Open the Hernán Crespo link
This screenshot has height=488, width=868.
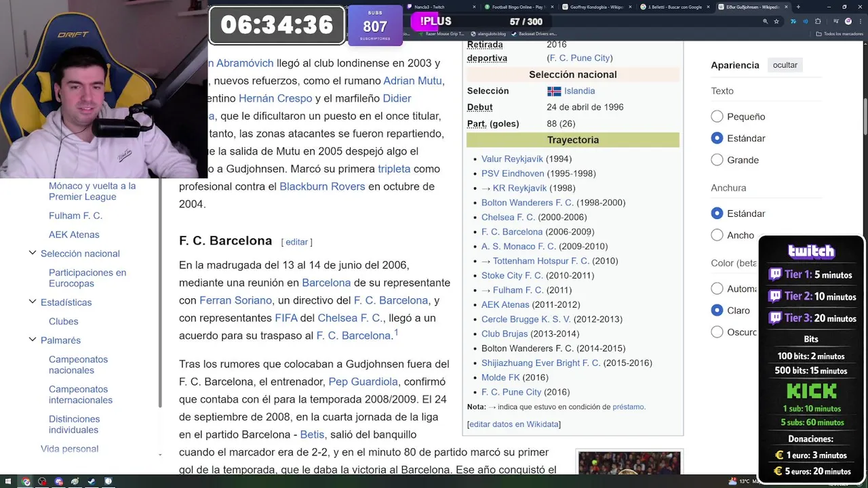coord(275,98)
